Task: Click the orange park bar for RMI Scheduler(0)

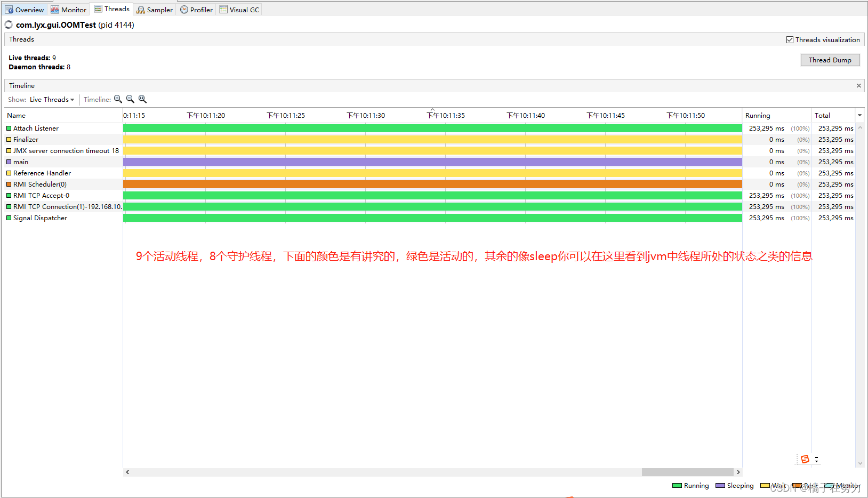Action: (x=432, y=184)
